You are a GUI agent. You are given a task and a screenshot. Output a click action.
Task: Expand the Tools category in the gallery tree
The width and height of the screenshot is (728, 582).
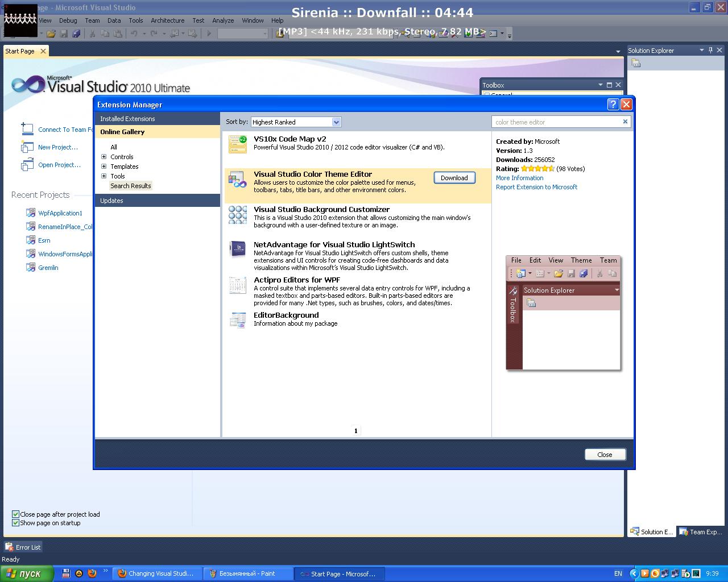(x=104, y=176)
